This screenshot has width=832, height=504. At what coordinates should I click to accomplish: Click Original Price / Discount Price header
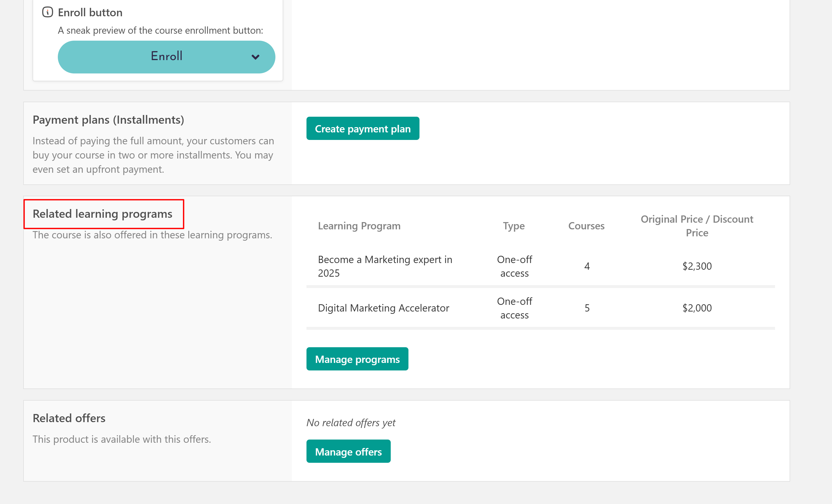coord(697,226)
